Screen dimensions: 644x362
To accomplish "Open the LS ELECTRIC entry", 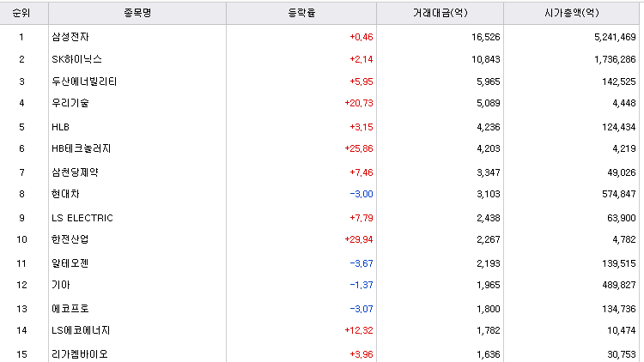I will [82, 218].
